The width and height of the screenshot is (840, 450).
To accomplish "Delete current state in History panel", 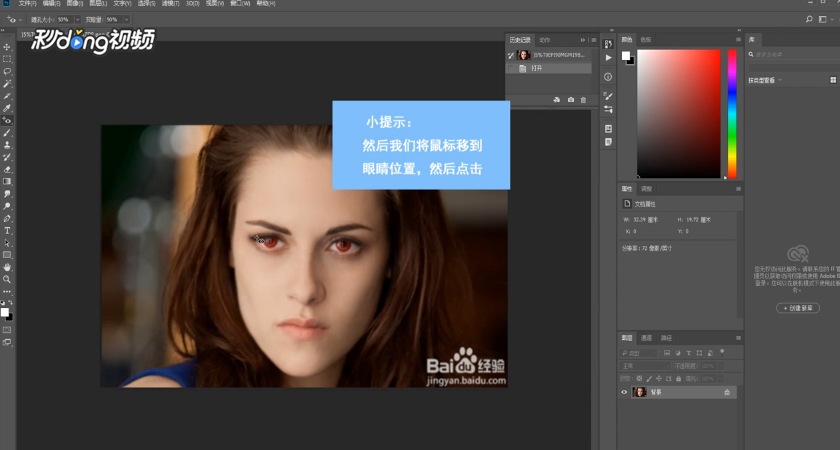I will 583,100.
